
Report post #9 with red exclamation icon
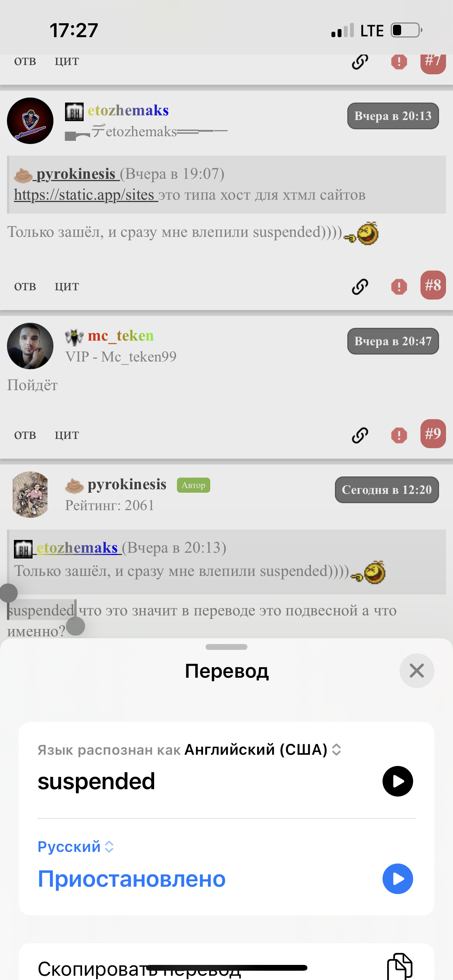click(x=399, y=435)
